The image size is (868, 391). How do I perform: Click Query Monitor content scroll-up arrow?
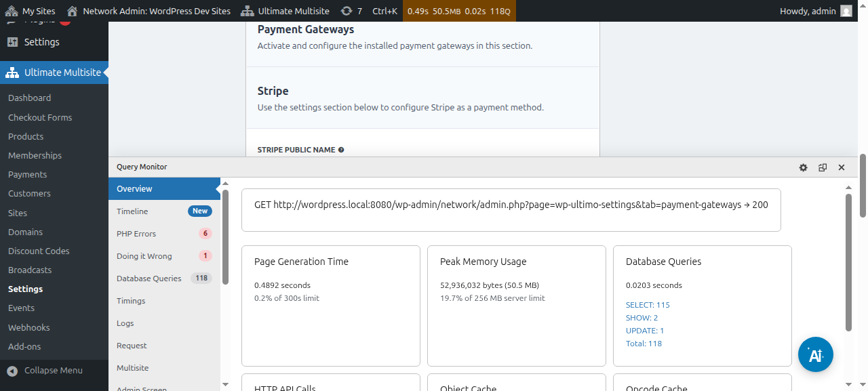(x=848, y=187)
